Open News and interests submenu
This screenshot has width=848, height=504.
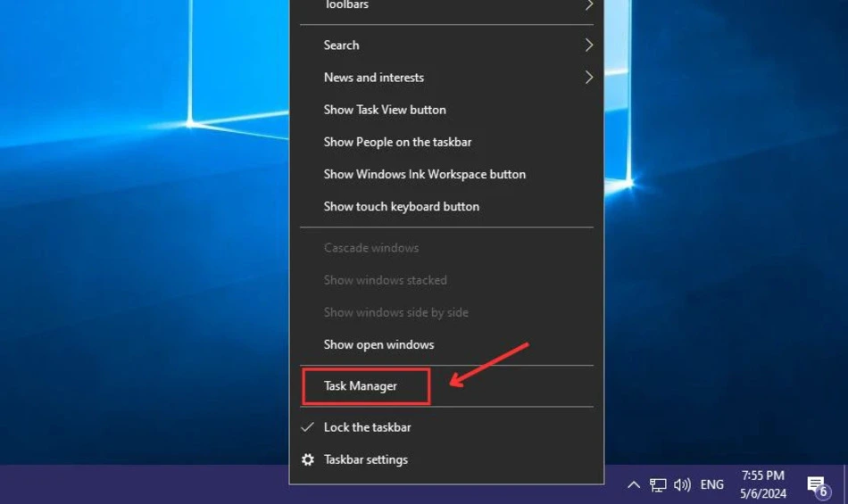pos(446,78)
